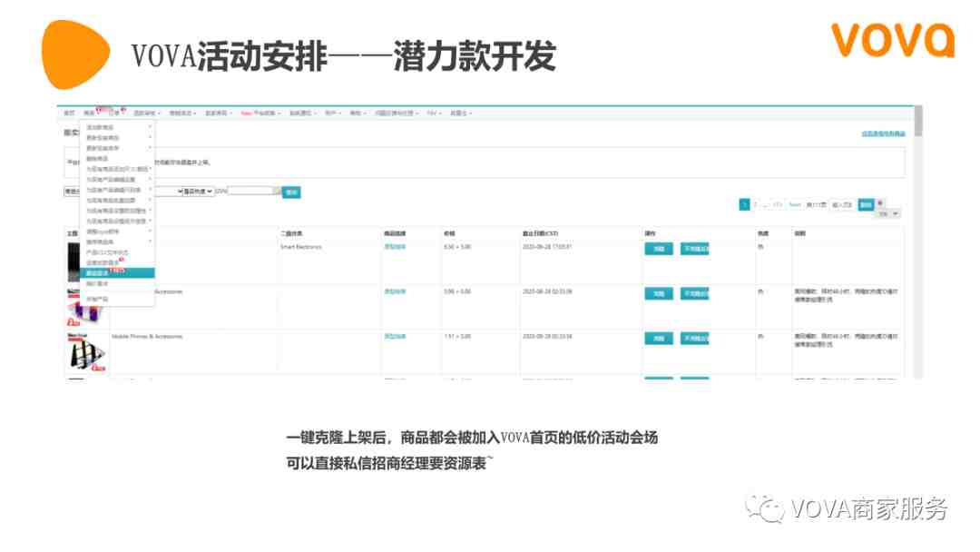Click the narrow teal button in the purple-thumbnail row

click(659, 294)
